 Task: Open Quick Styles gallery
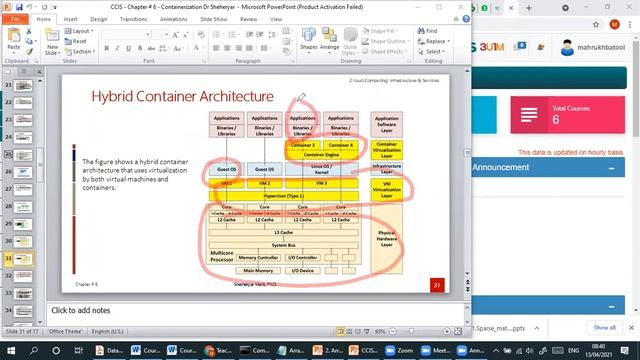coord(350,41)
